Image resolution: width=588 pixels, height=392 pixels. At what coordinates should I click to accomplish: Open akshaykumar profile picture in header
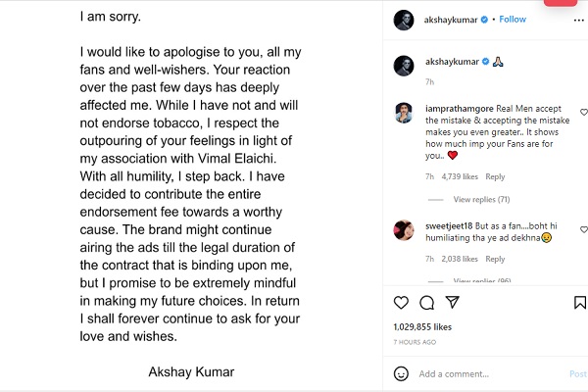click(404, 20)
